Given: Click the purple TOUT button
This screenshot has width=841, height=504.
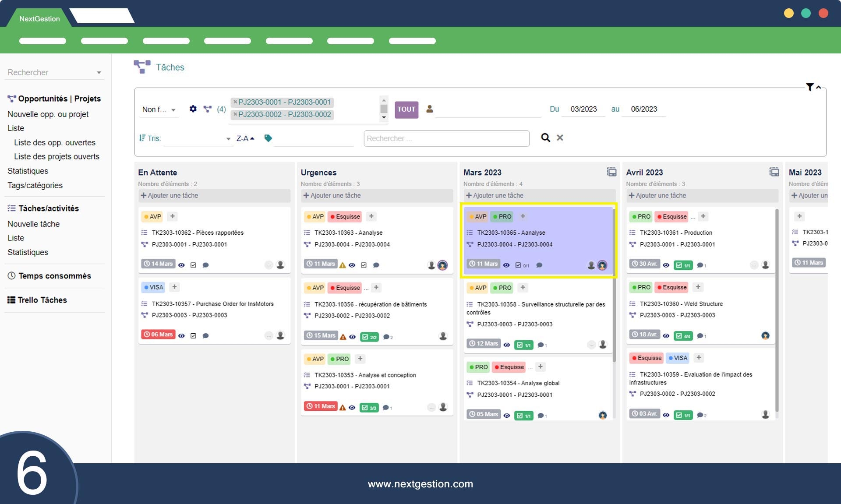Looking at the screenshot, I should tap(406, 109).
